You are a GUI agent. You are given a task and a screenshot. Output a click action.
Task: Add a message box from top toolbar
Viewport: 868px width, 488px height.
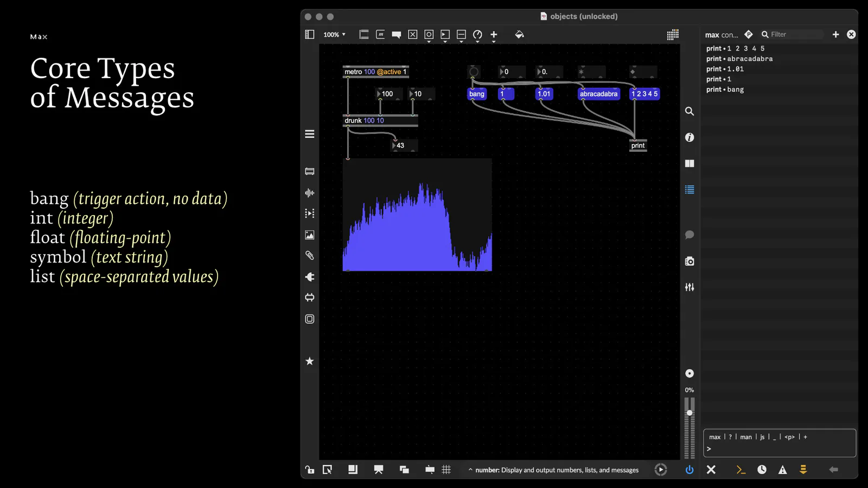pyautogui.click(x=380, y=35)
